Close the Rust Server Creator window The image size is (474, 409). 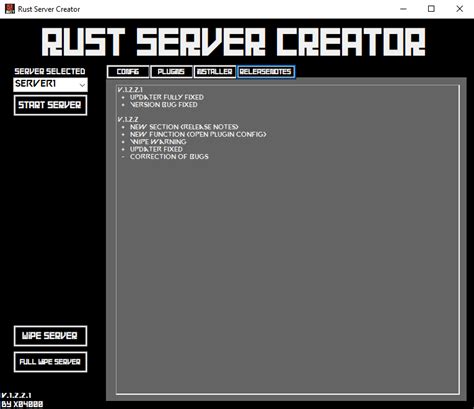point(459,9)
